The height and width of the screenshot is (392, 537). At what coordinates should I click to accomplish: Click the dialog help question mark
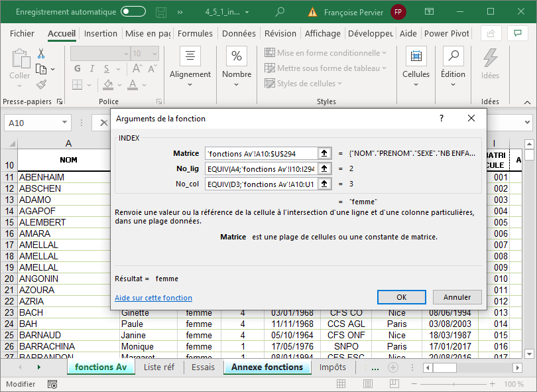pyautogui.click(x=442, y=118)
